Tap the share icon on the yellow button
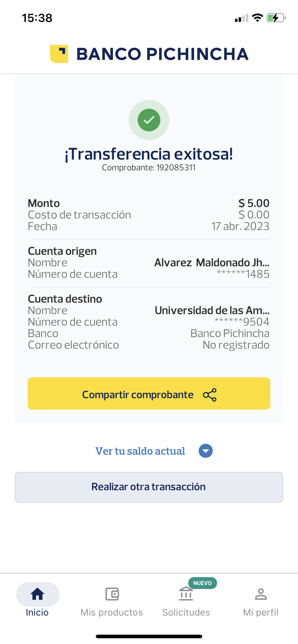 pos(210,395)
